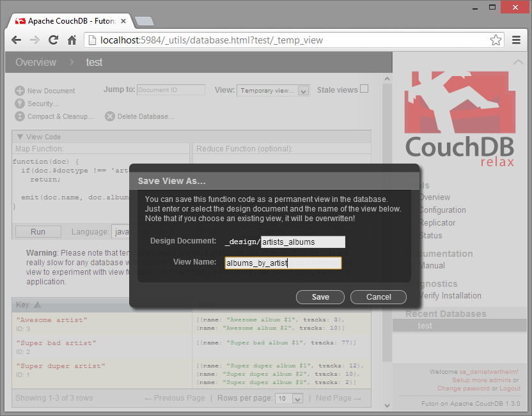This screenshot has height=416, width=532.
Task: Click the Overview breadcrumb link
Action: (36, 63)
